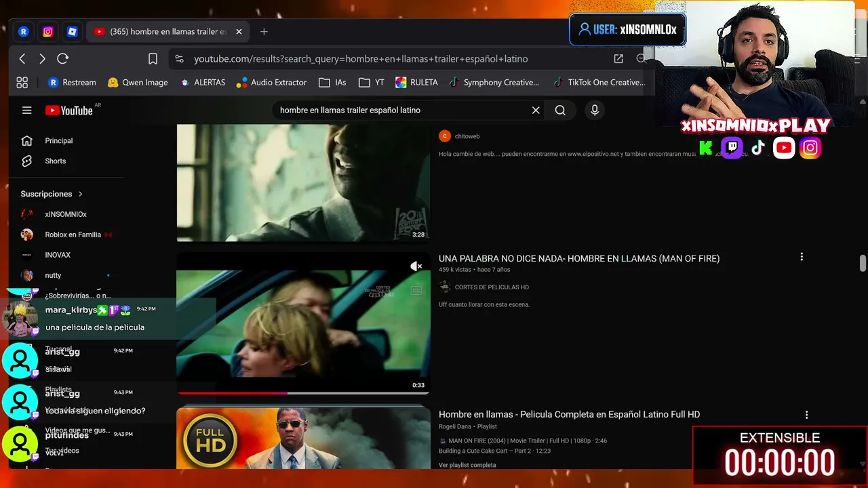This screenshot has width=868, height=488.
Task: Reload the YouTube results page
Action: [62, 59]
